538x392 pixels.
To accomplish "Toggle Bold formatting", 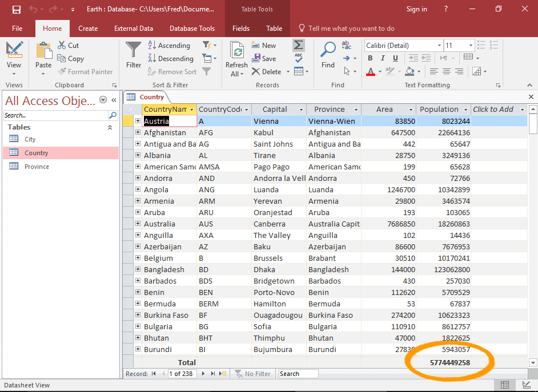I will pyautogui.click(x=370, y=58).
